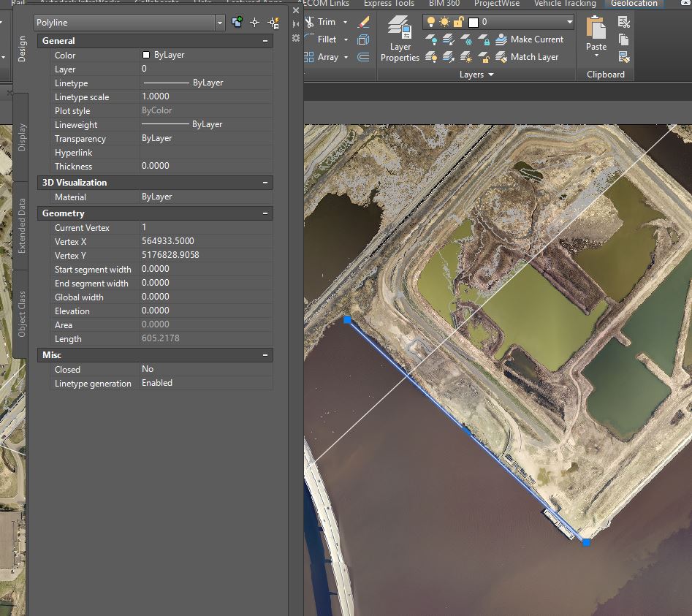Toggle the PICKADD value icon
692x616 pixels.
237,23
